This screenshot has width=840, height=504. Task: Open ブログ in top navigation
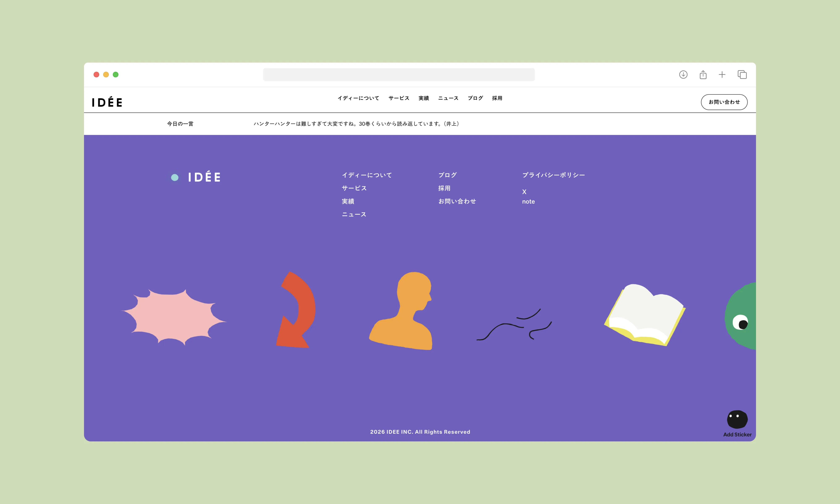click(x=475, y=98)
